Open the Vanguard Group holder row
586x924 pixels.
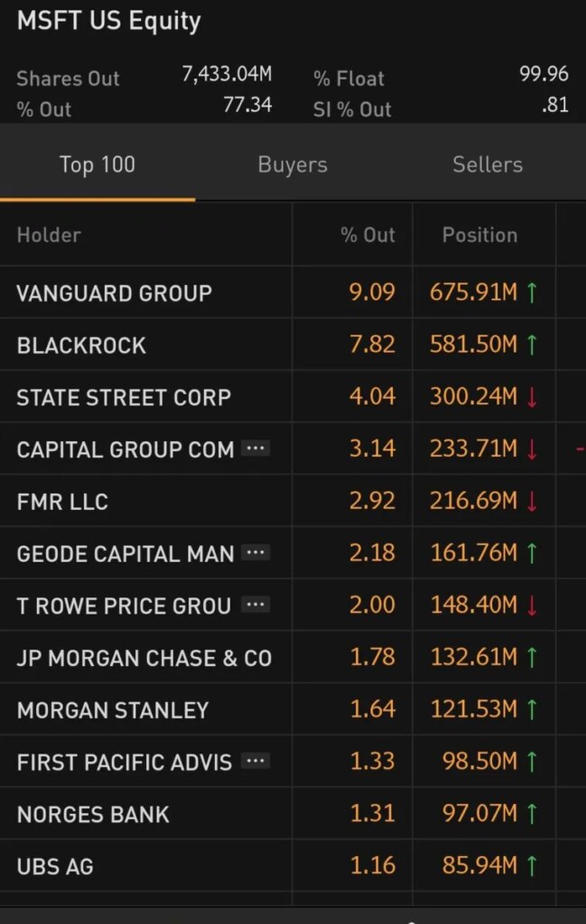(x=114, y=293)
